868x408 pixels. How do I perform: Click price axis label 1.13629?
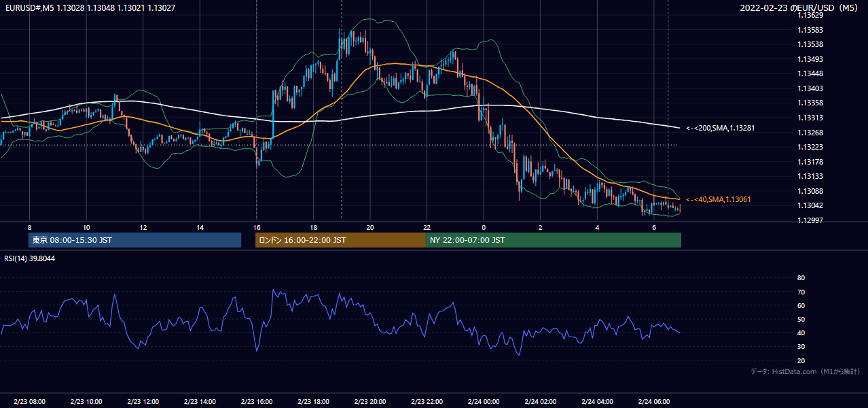click(810, 15)
